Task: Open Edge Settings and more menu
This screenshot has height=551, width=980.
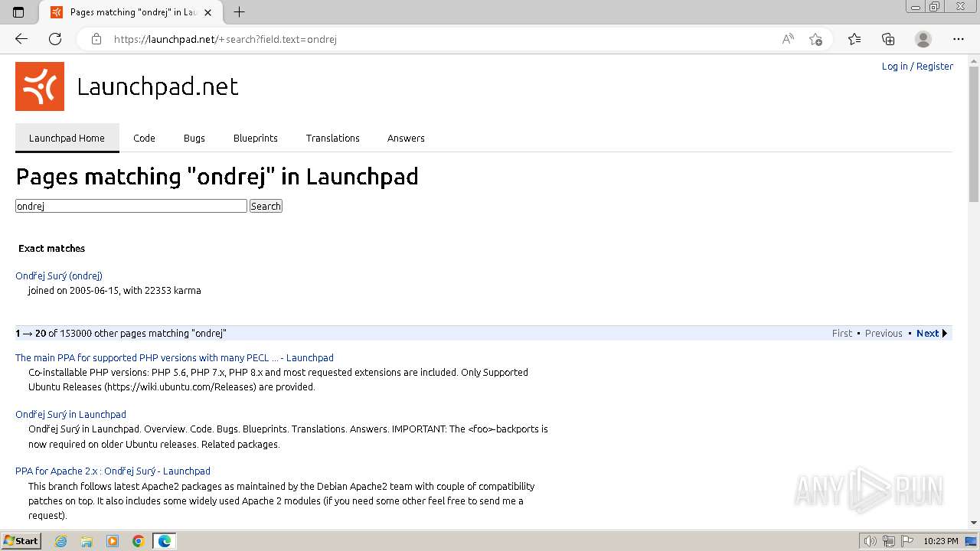Action: click(959, 39)
